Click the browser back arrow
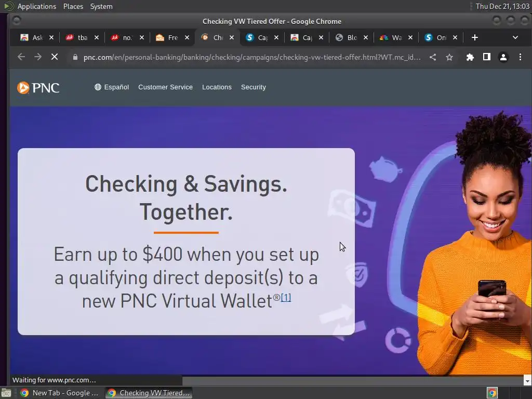532x399 pixels. coord(21,57)
